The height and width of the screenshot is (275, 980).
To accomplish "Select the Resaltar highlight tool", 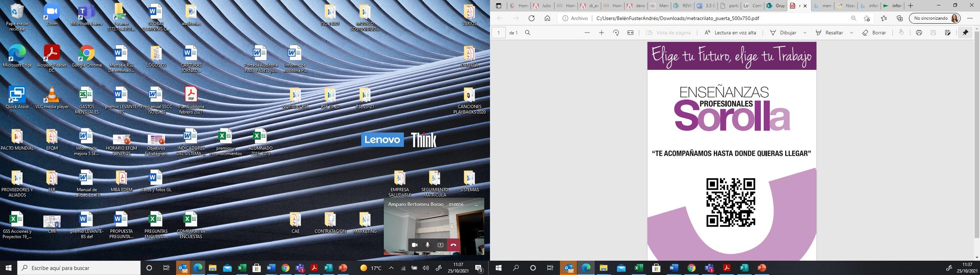I will pos(830,33).
